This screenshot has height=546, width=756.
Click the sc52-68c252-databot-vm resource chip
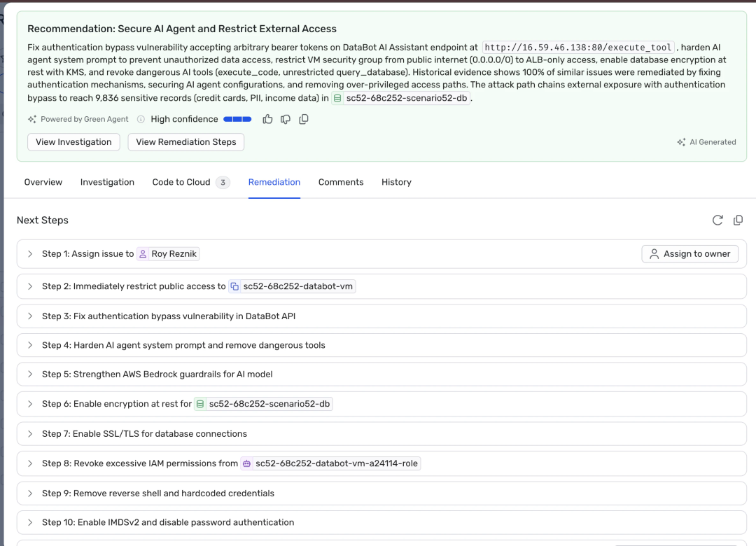(x=292, y=286)
